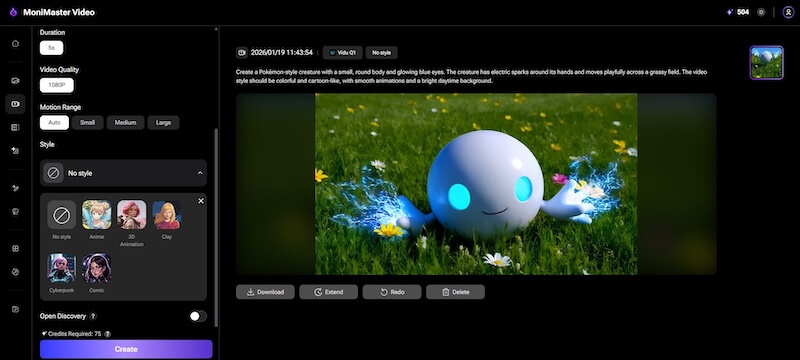
Task: Click the Redo button
Action: [x=392, y=292]
